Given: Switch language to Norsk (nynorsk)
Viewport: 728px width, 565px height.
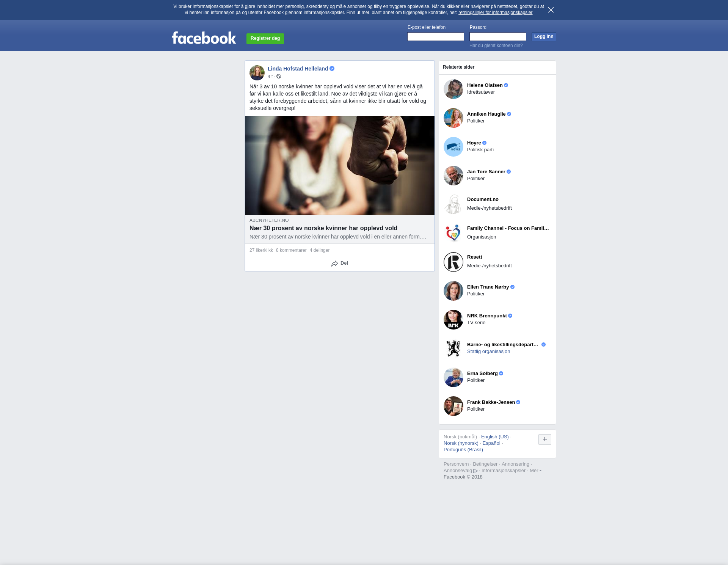Looking at the screenshot, I should point(461,443).
